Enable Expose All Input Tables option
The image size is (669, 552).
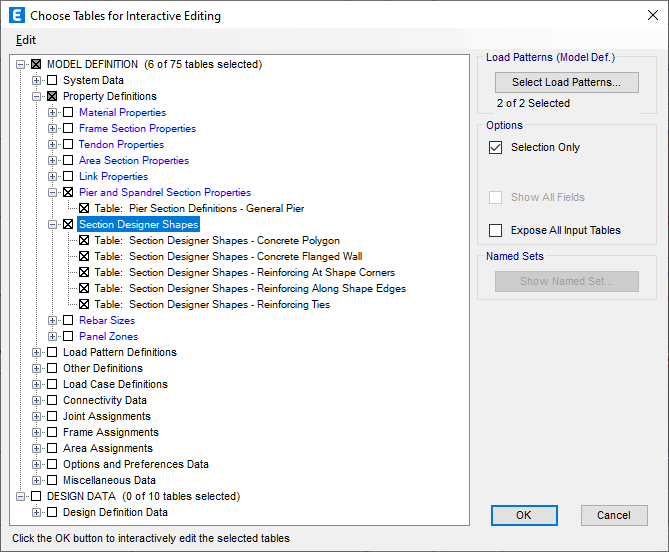[x=495, y=230]
